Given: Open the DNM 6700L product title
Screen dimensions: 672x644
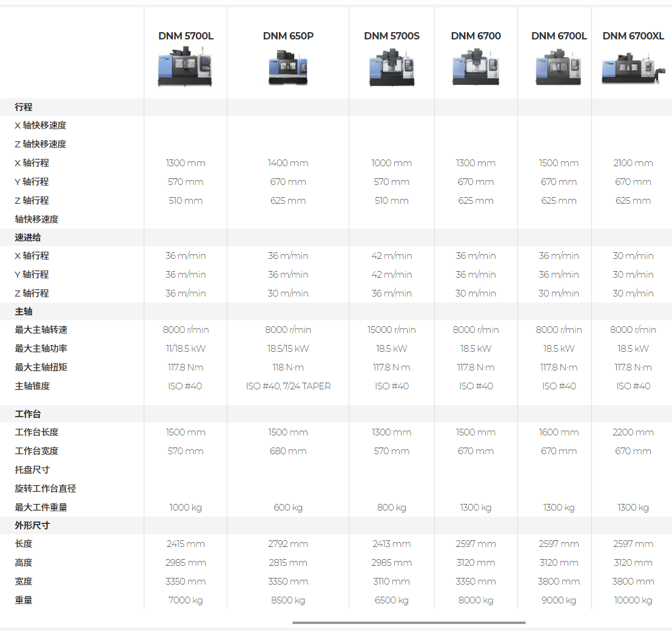Looking at the screenshot, I should pyautogui.click(x=559, y=36).
